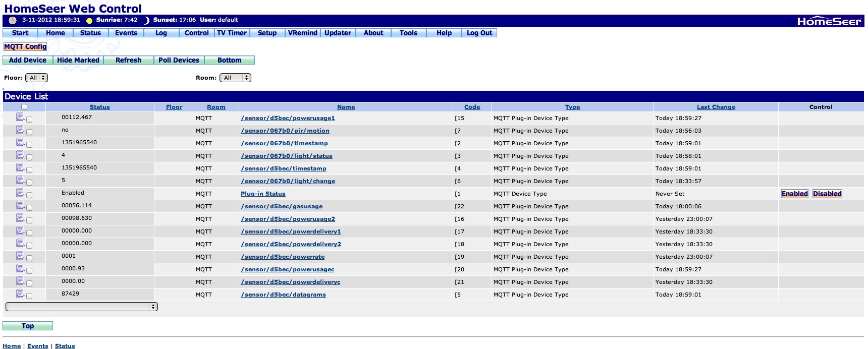Viewport: 868px width, 349px height.
Task: Sort by Name column header
Action: 346,107
